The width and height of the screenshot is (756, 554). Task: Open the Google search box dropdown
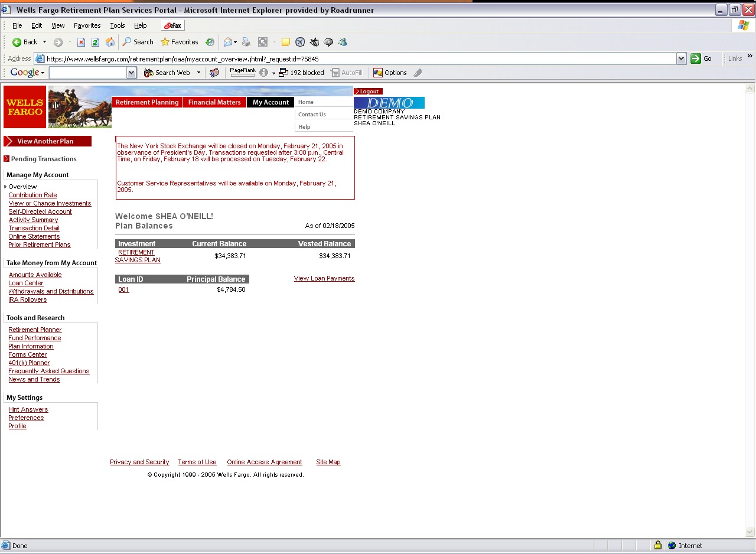pyautogui.click(x=132, y=73)
